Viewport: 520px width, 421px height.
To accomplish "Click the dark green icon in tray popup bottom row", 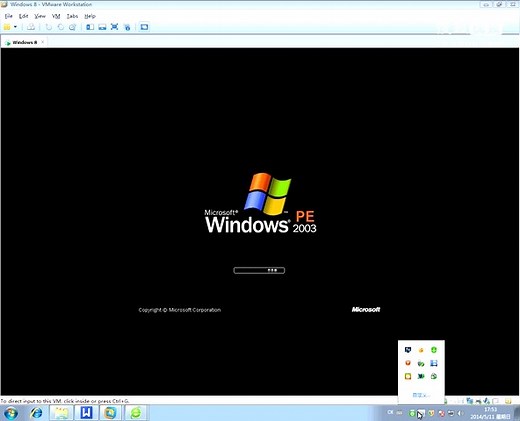I will tap(421, 376).
